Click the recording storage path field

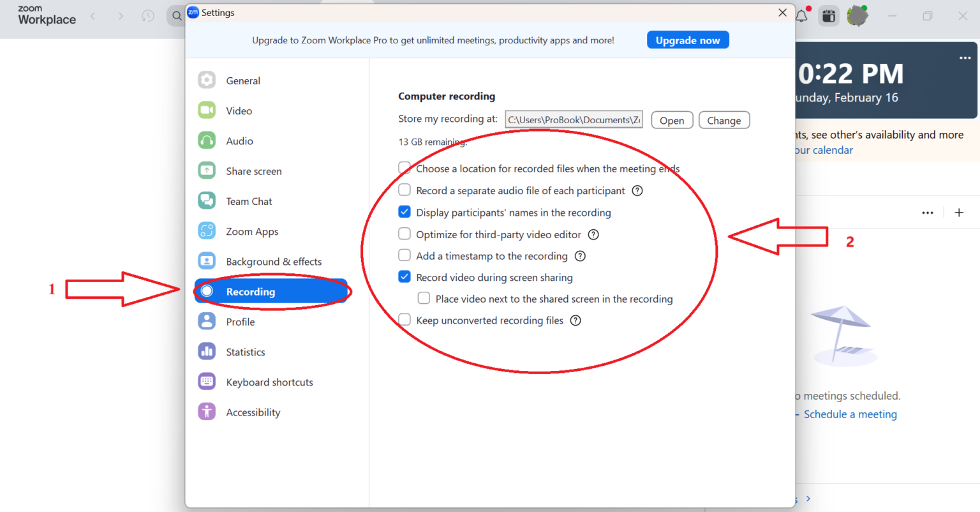(x=574, y=120)
